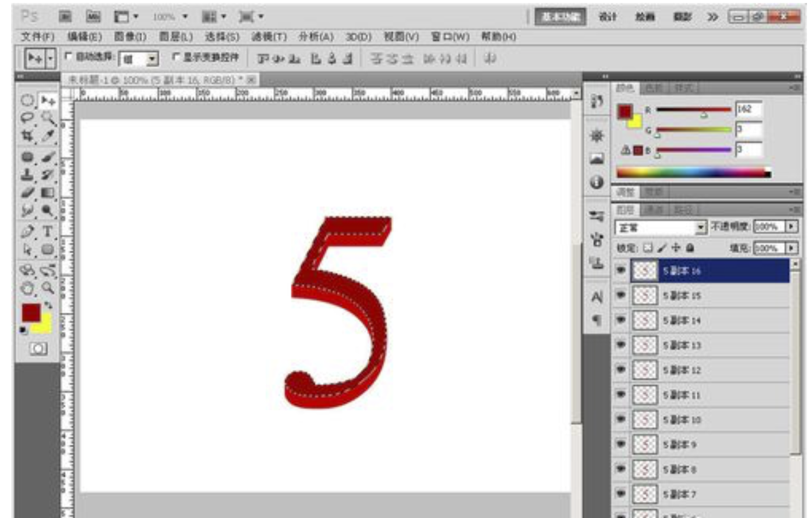Toggle lock all padlock icon

(690, 248)
